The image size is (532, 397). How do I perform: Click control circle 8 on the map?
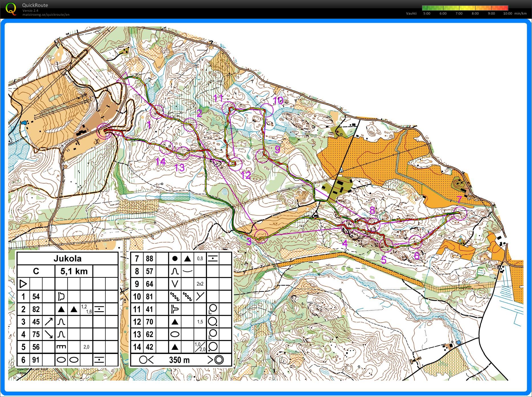coord(373,225)
